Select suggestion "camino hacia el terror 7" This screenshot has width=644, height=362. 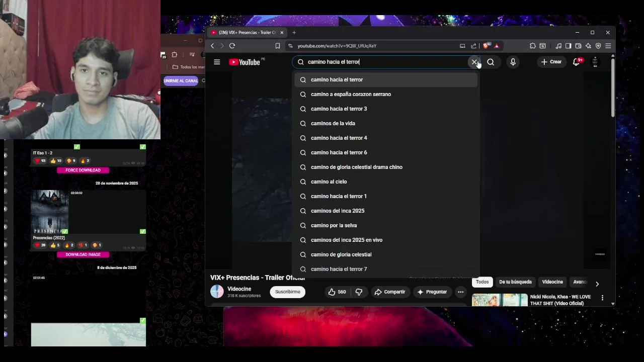pyautogui.click(x=386, y=269)
